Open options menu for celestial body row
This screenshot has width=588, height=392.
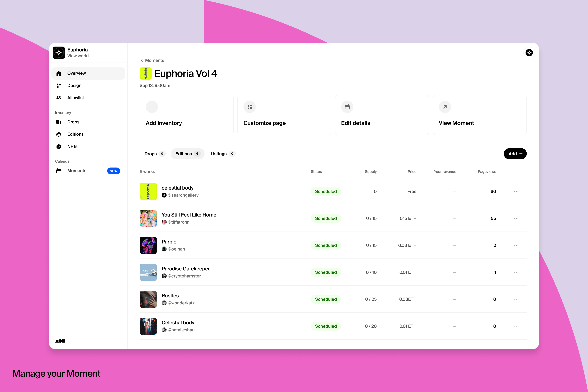coord(516,191)
